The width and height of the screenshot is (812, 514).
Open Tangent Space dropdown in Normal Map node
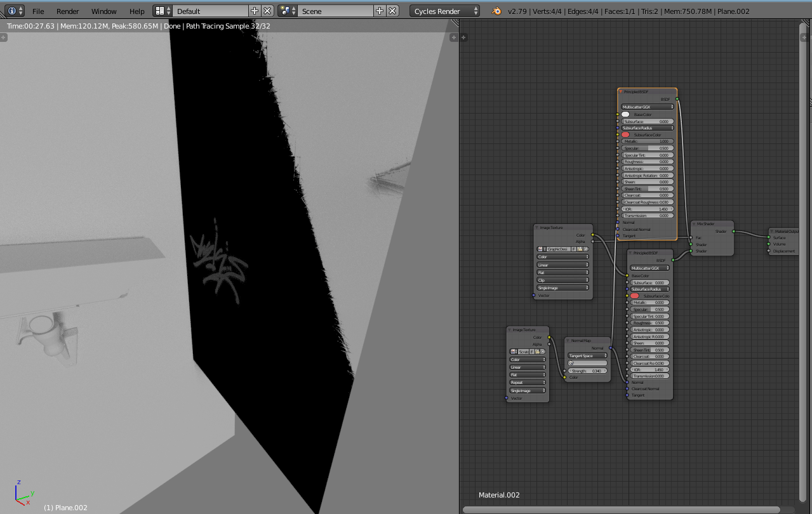587,355
